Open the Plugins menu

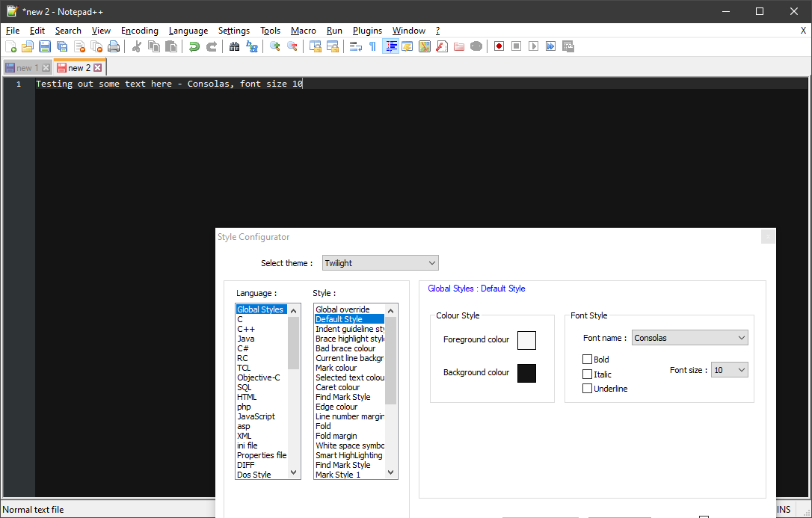(x=367, y=31)
